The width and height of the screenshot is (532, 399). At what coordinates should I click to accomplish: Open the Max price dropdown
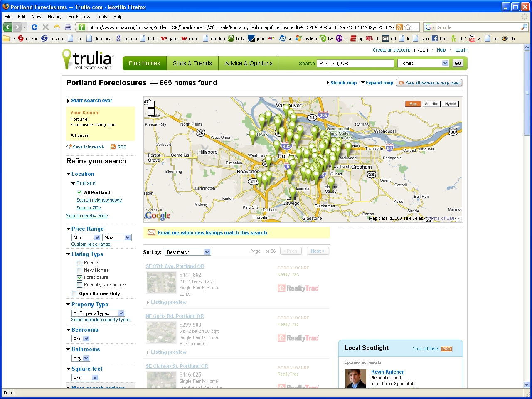pyautogui.click(x=117, y=238)
